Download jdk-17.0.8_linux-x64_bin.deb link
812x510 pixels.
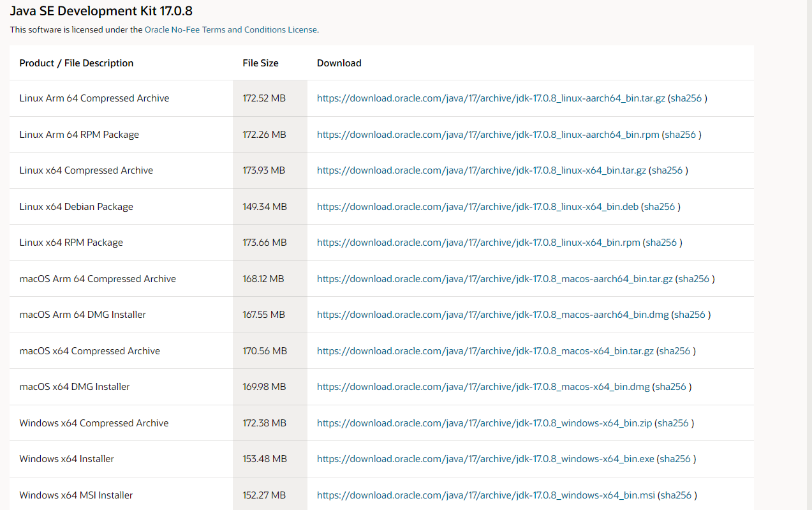[x=478, y=207]
